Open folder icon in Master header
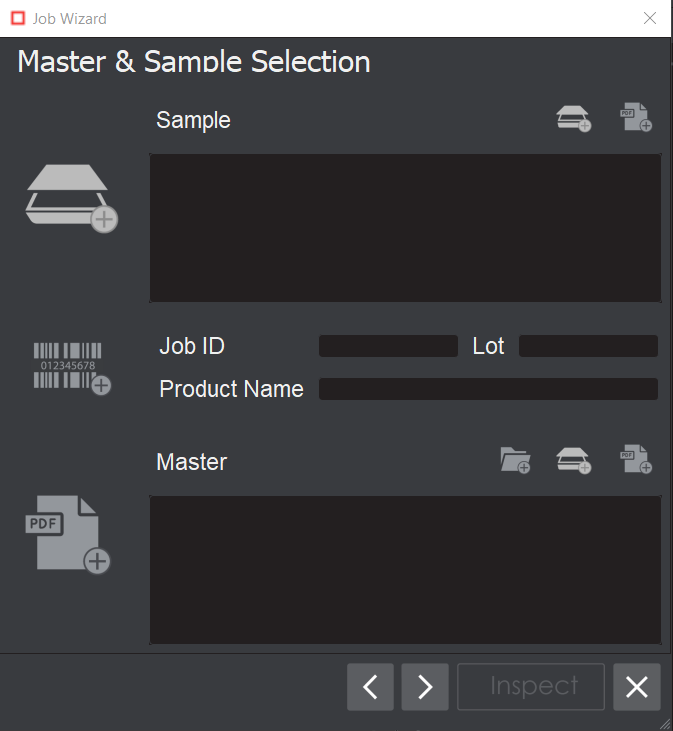 tap(515, 460)
